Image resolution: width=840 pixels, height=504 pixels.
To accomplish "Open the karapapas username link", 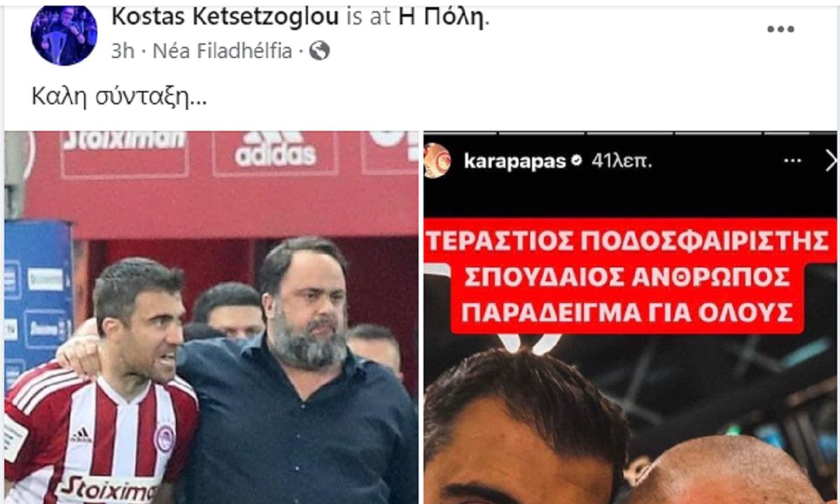I will [514, 162].
